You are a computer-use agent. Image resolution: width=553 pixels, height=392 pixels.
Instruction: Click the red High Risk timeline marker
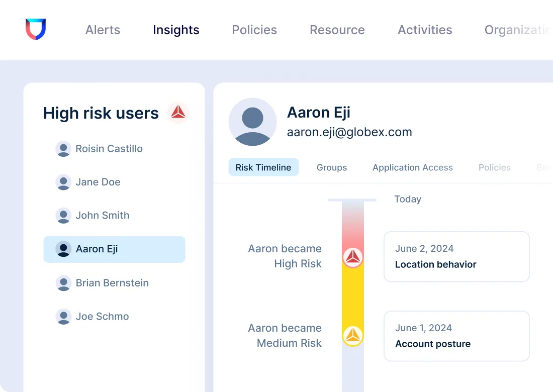(x=353, y=257)
